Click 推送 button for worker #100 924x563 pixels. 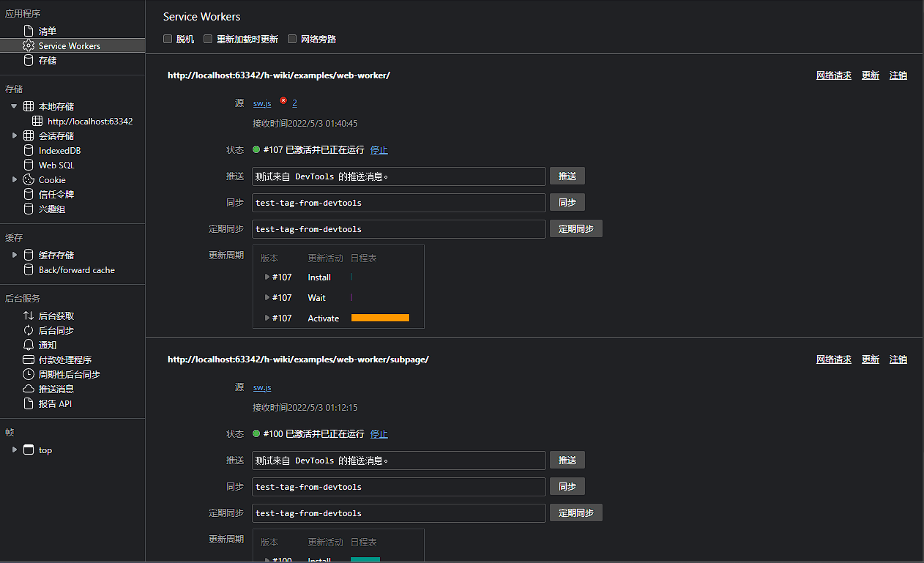567,460
